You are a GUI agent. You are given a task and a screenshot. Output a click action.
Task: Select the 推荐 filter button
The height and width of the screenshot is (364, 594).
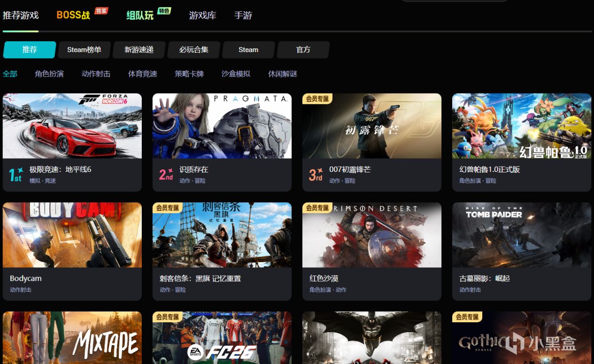click(30, 50)
